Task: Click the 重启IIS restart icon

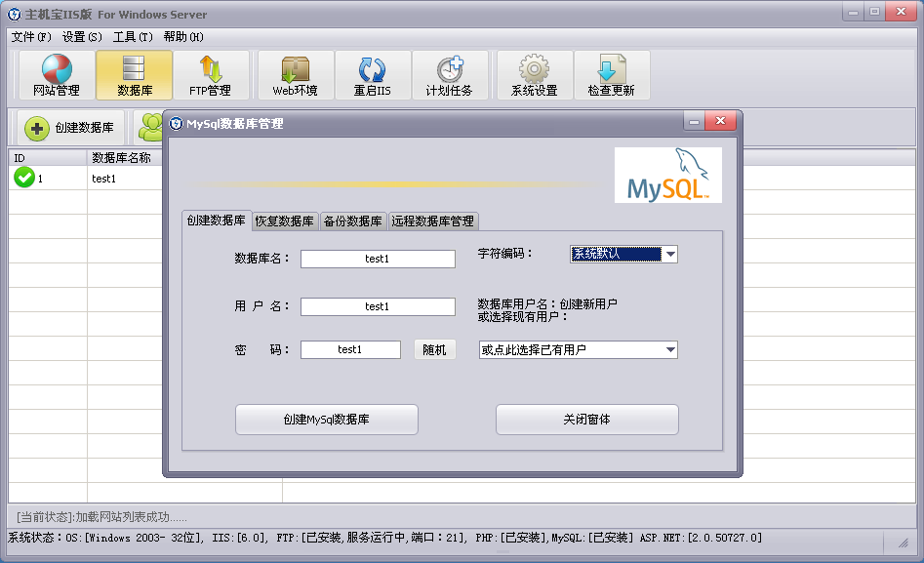Action: click(373, 75)
